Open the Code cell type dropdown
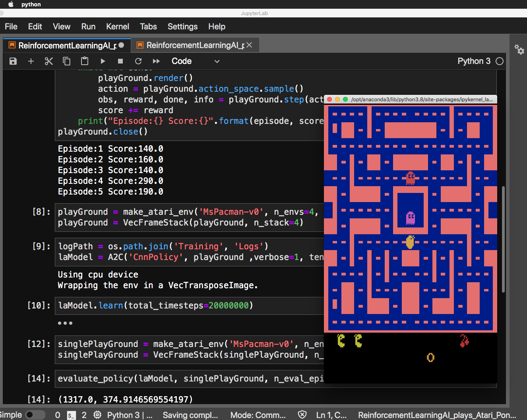The height and width of the screenshot is (420, 527). coord(195,61)
